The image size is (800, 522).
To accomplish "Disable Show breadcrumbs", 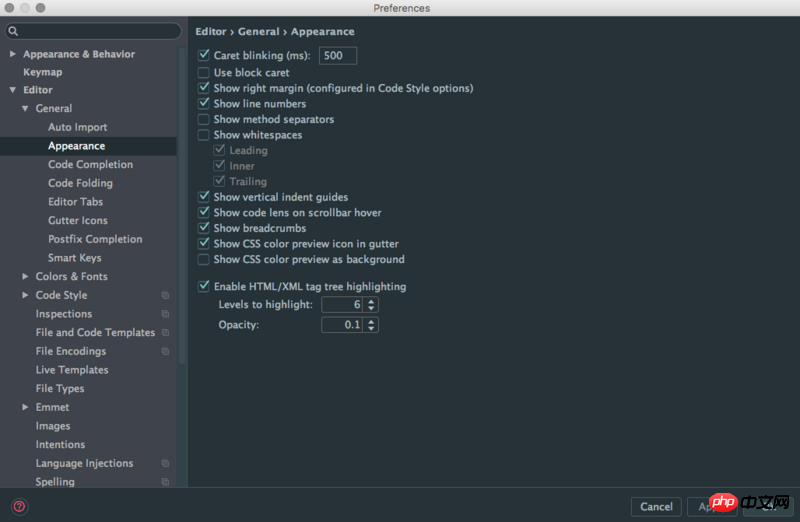I will (204, 228).
